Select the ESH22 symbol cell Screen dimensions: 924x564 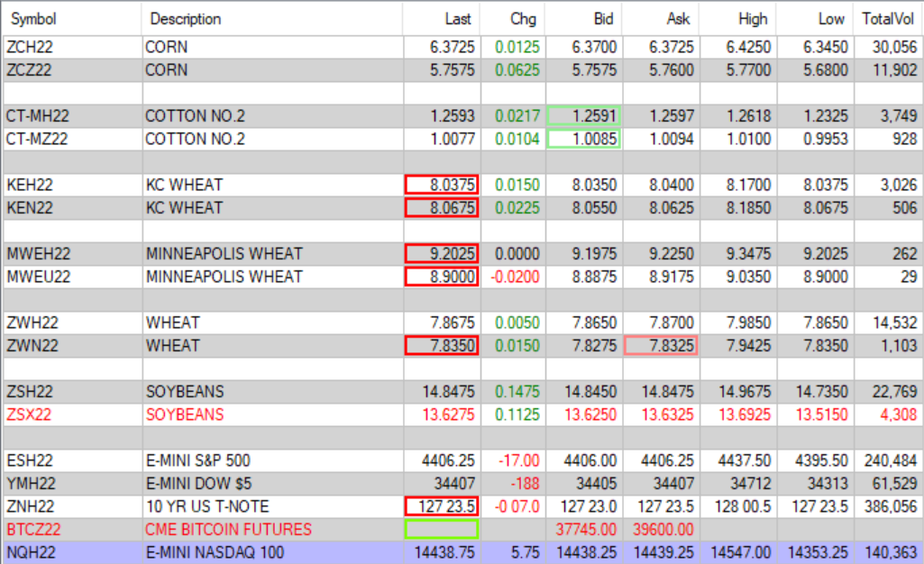coord(72,460)
